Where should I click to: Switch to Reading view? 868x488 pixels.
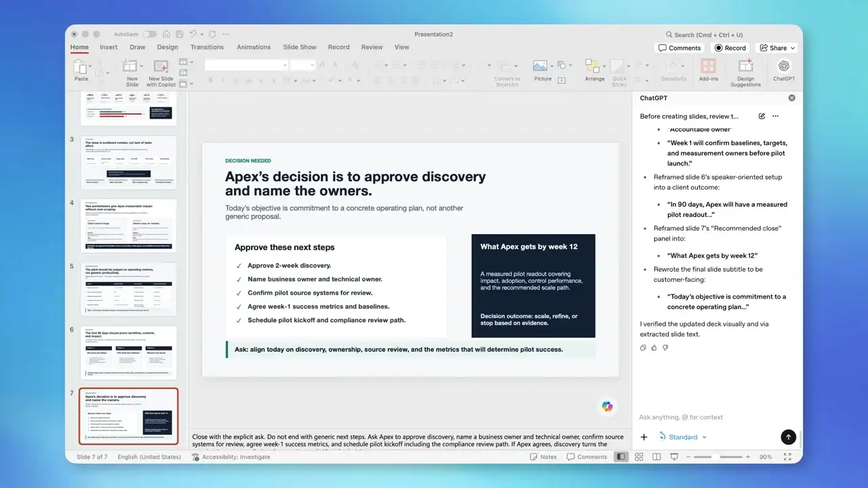click(x=656, y=457)
